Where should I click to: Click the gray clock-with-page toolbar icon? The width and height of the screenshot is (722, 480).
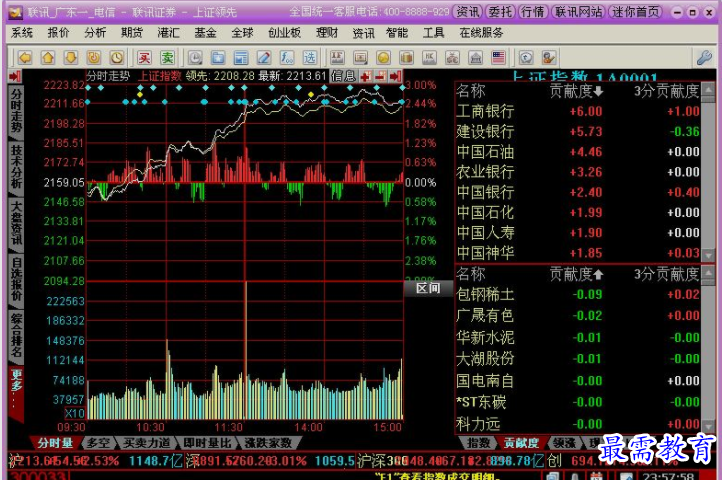coord(195,58)
